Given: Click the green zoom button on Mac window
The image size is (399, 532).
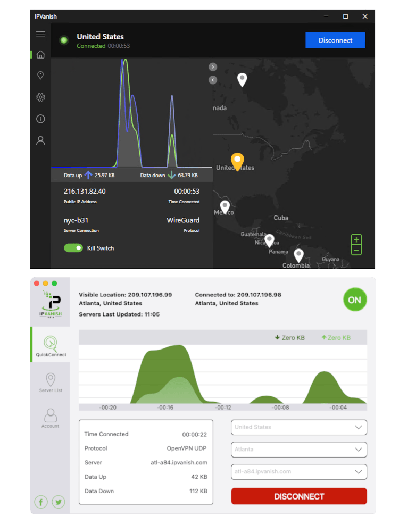Looking at the screenshot, I should tap(54, 284).
